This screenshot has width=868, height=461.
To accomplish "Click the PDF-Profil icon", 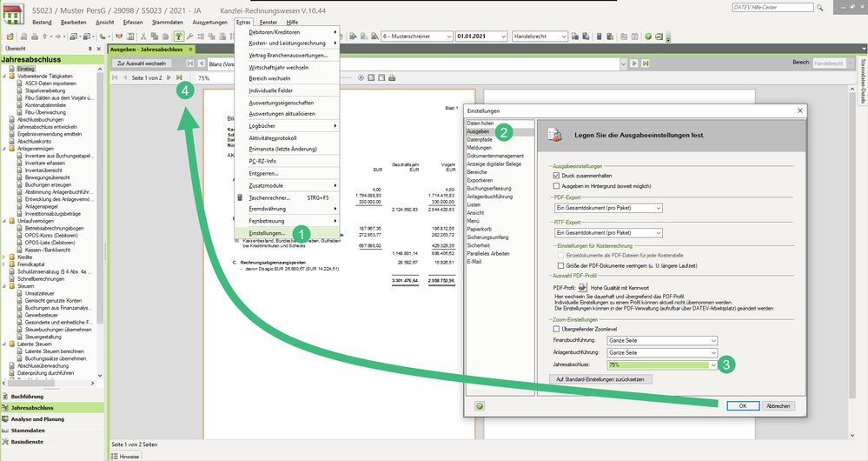I will (x=582, y=288).
